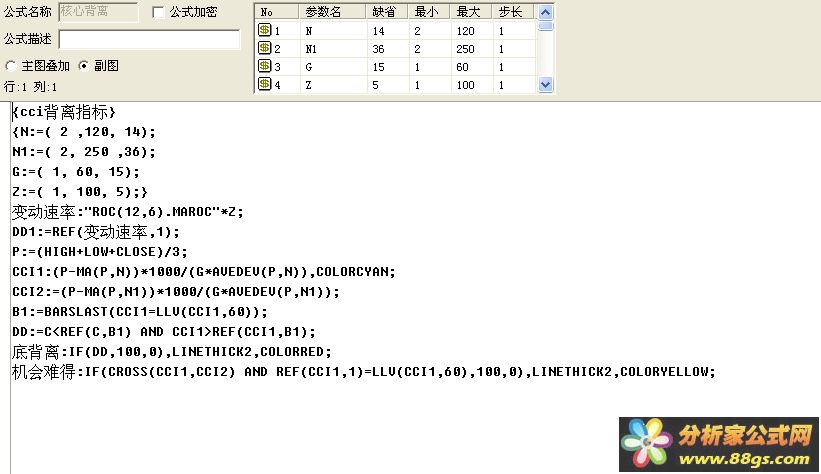Click the parameter icon in row 3

264,66
